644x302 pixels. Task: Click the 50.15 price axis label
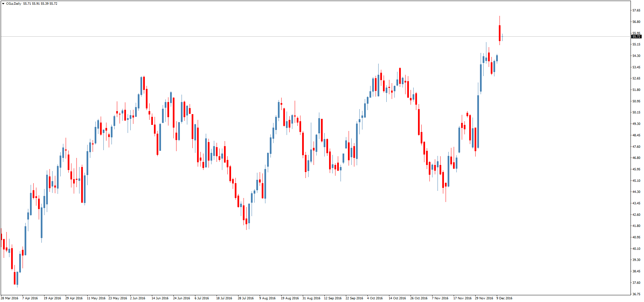(636, 112)
